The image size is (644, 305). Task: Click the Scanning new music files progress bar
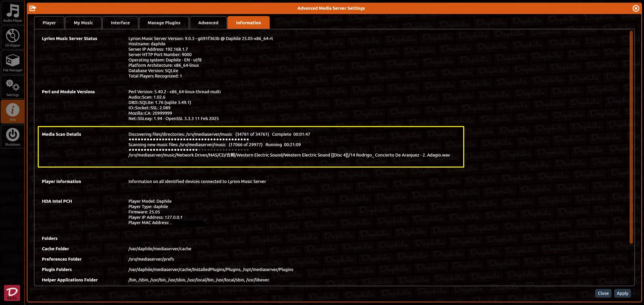point(188,150)
